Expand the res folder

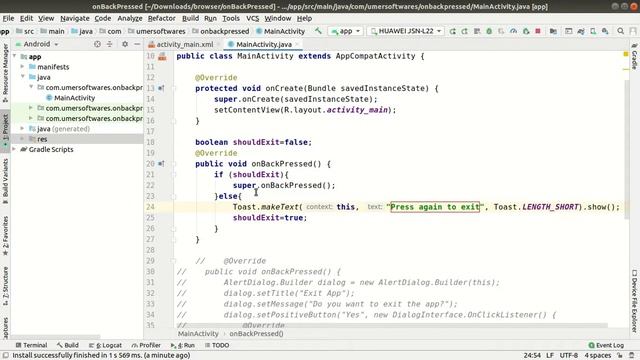(x=23, y=139)
